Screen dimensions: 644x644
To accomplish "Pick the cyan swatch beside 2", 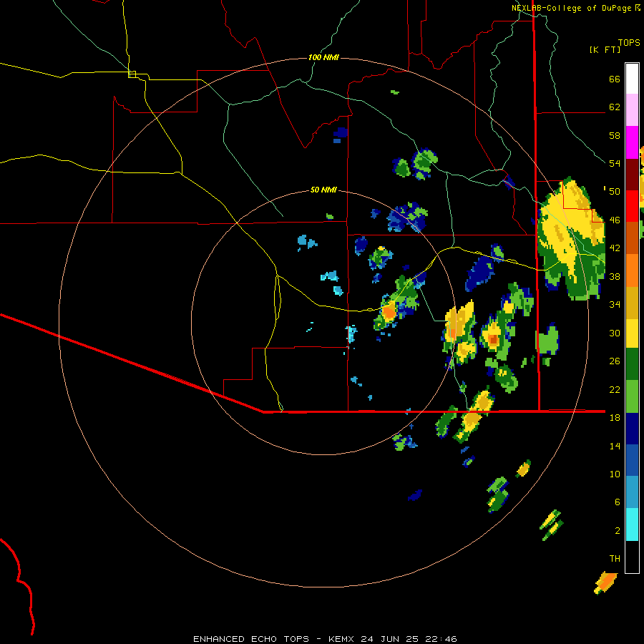I will (x=632, y=525).
